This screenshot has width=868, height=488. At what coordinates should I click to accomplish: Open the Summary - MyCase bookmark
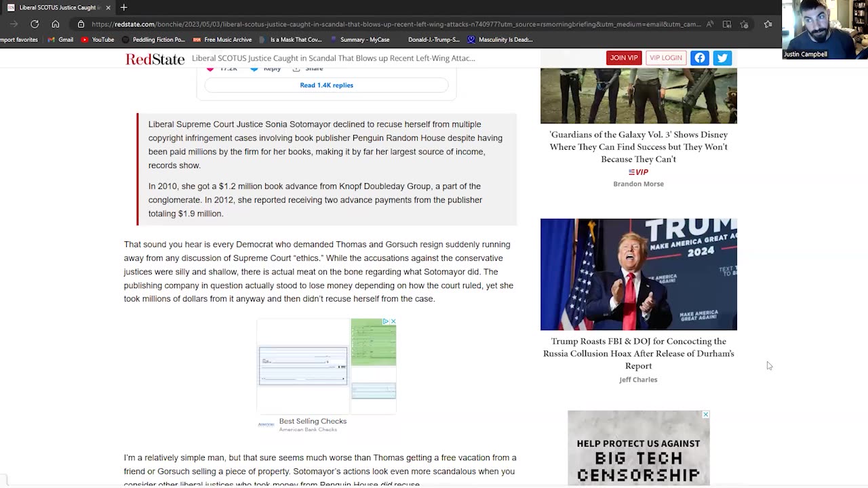coord(359,39)
